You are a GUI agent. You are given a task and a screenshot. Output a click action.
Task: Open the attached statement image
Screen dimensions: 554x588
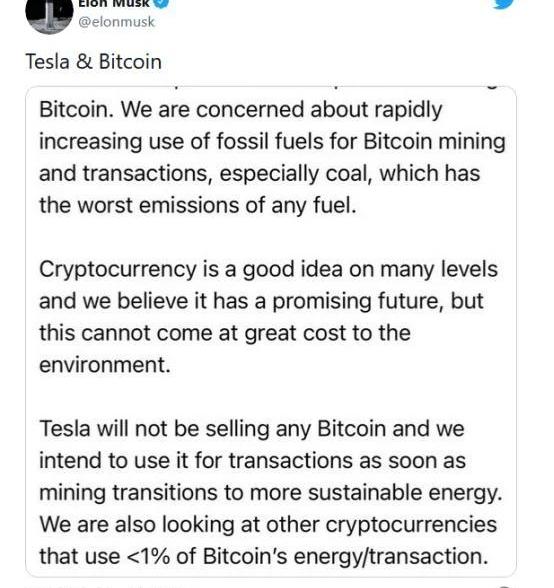point(271,332)
